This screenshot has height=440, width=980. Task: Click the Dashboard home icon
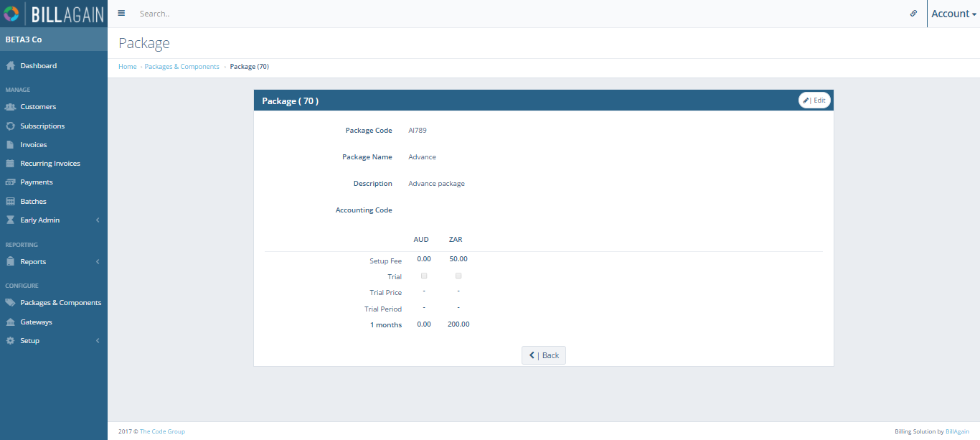click(11, 66)
